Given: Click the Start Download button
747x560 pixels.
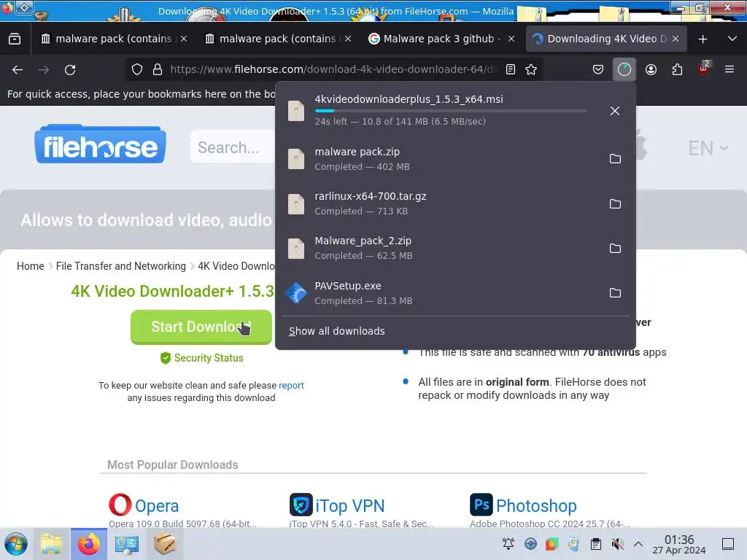Looking at the screenshot, I should pyautogui.click(x=201, y=327).
